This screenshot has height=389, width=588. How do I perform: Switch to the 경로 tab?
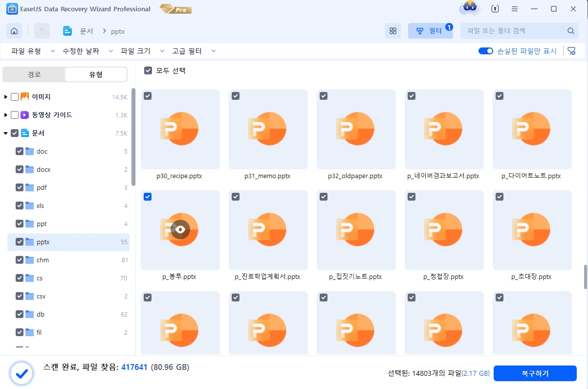pos(34,74)
